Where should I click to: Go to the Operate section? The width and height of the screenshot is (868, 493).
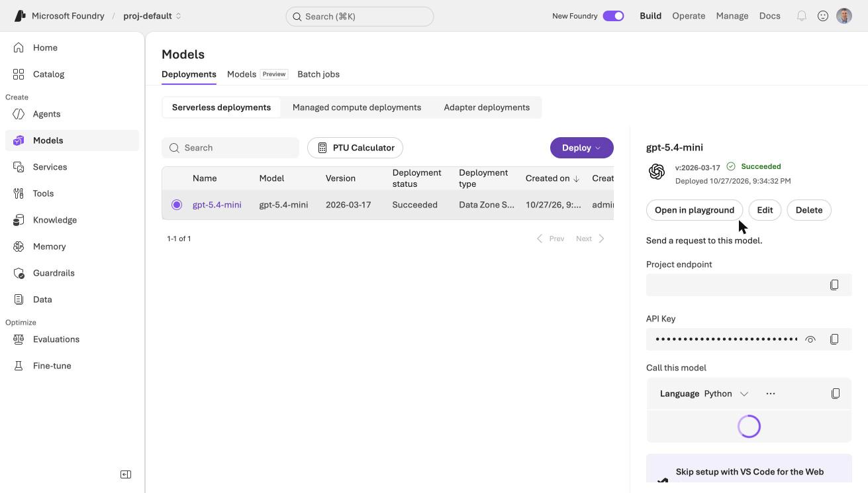click(689, 16)
